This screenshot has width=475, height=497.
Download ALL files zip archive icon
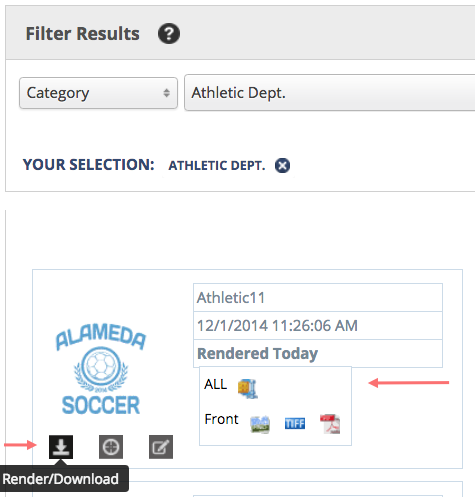click(248, 389)
